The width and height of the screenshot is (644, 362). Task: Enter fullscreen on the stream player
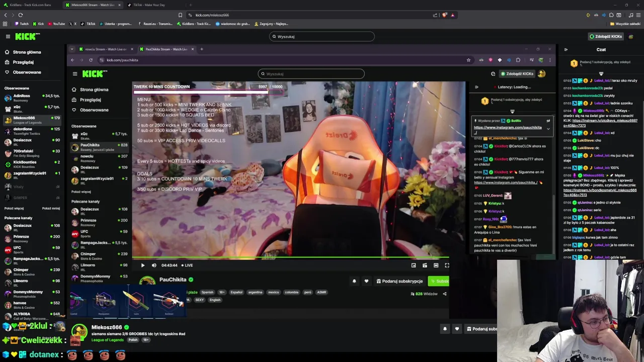coord(447,265)
